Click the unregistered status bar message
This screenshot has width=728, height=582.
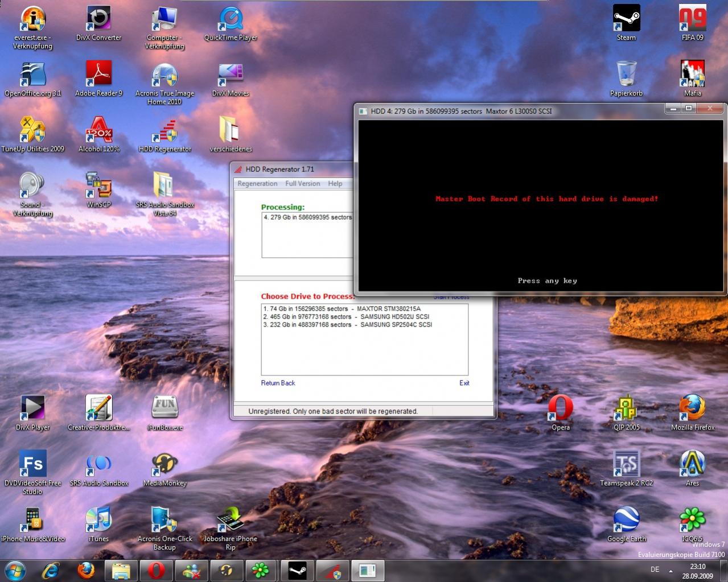[x=333, y=411]
